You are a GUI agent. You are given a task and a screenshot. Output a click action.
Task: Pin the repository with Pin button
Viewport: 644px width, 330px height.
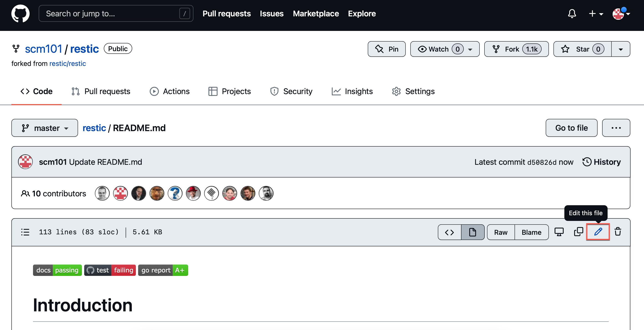tap(386, 49)
